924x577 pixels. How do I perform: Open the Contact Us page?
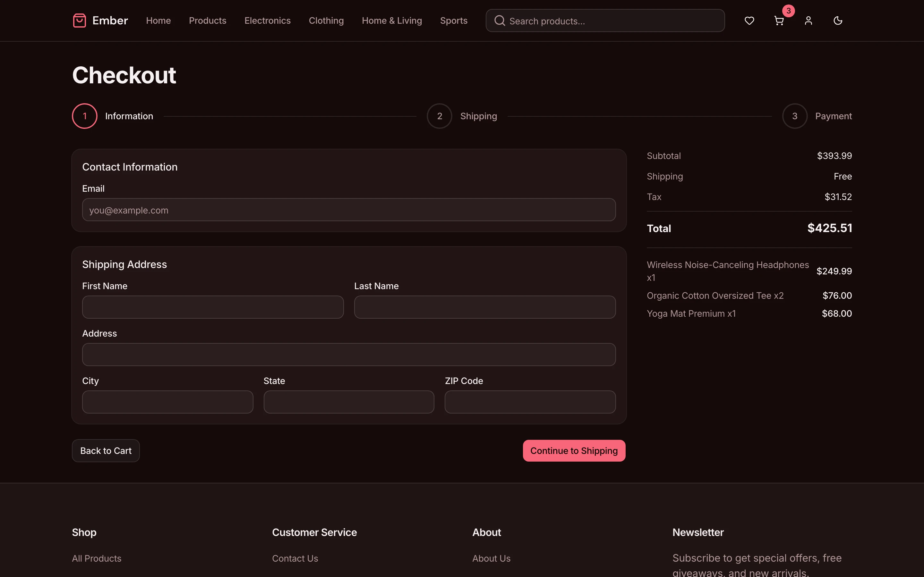point(295,558)
